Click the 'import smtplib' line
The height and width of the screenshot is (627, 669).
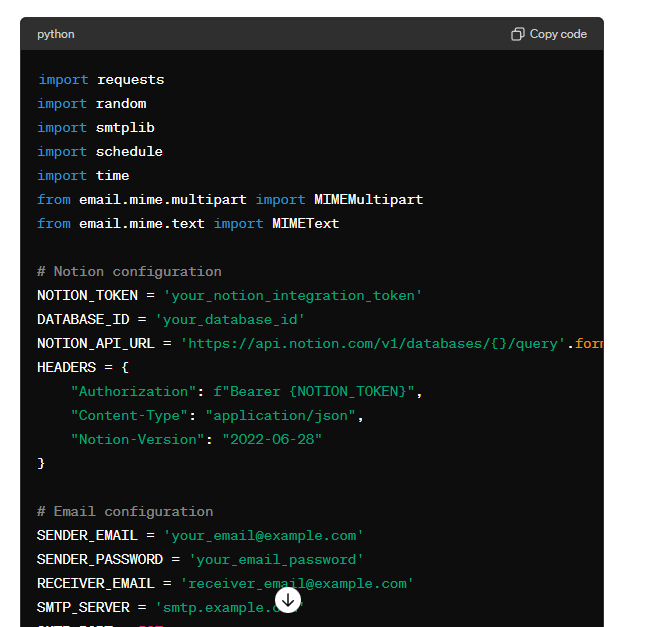click(x=96, y=128)
